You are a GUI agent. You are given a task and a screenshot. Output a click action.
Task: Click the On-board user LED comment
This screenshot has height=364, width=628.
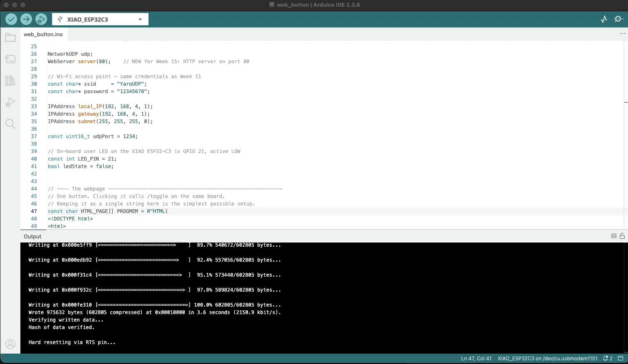point(144,151)
